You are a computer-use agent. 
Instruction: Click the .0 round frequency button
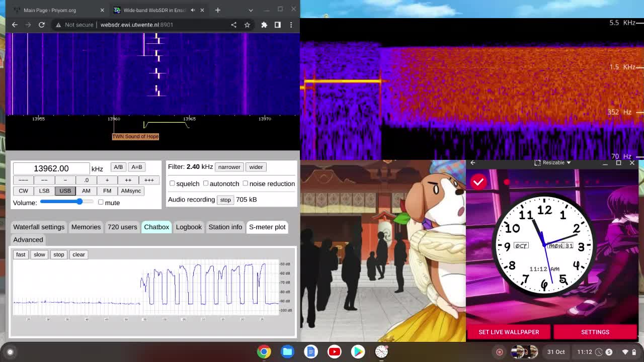86,180
